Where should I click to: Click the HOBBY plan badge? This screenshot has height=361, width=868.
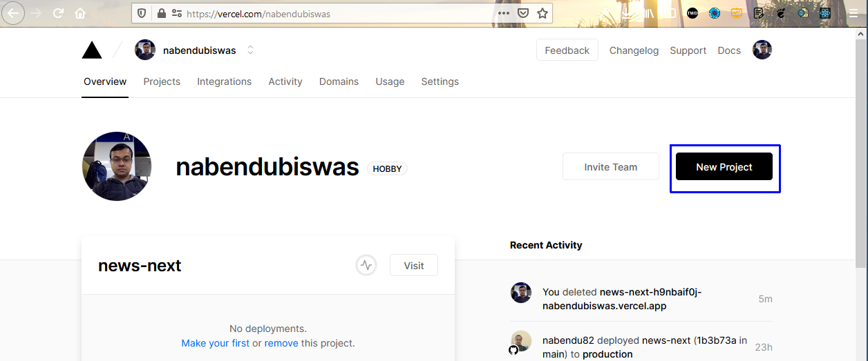(388, 168)
